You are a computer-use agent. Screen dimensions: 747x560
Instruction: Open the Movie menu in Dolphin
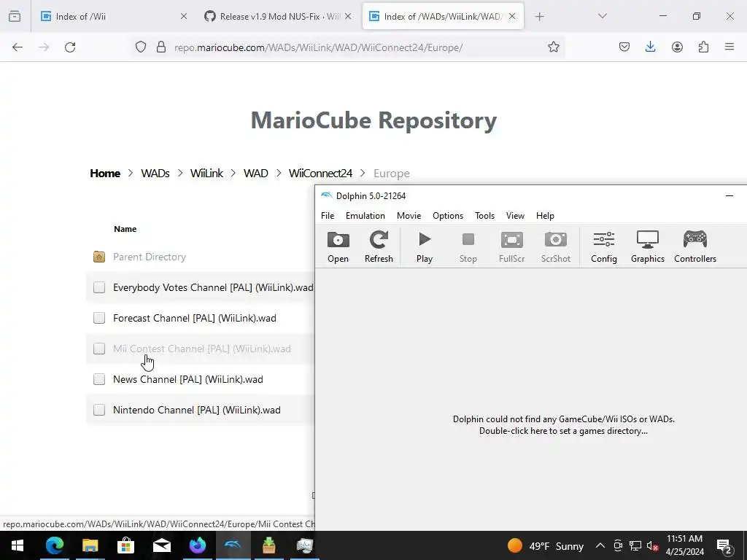click(409, 216)
